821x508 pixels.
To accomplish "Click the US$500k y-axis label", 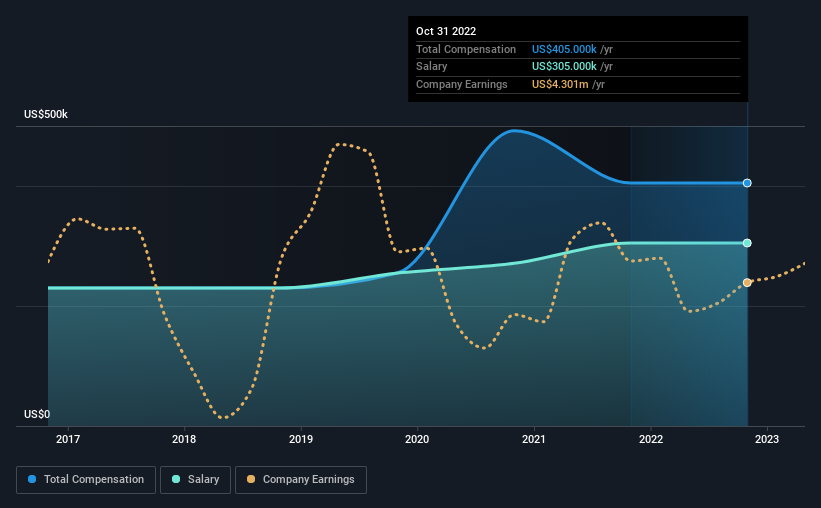I will tap(46, 114).
